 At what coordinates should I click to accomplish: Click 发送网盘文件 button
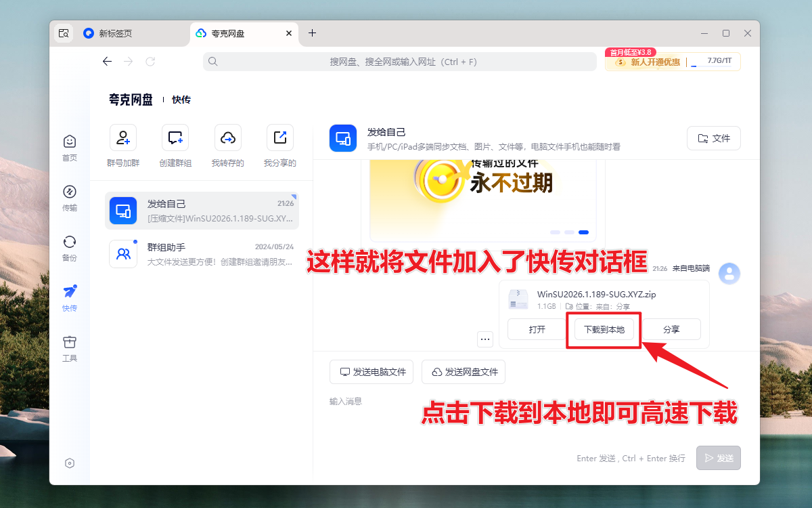tap(464, 372)
